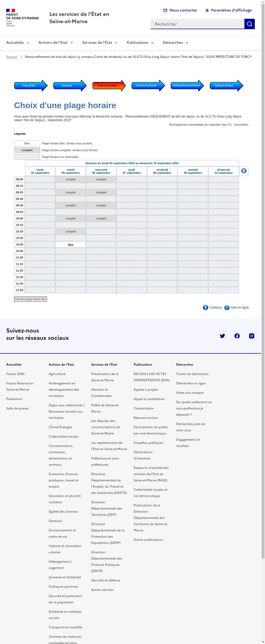Expand the Actualités menu
265x644 pixels.
[x=18, y=42]
